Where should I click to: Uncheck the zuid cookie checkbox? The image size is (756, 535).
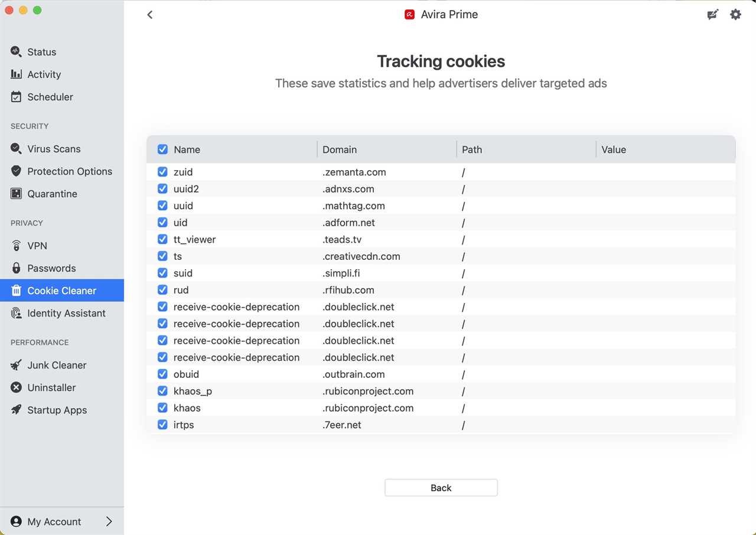coord(162,172)
